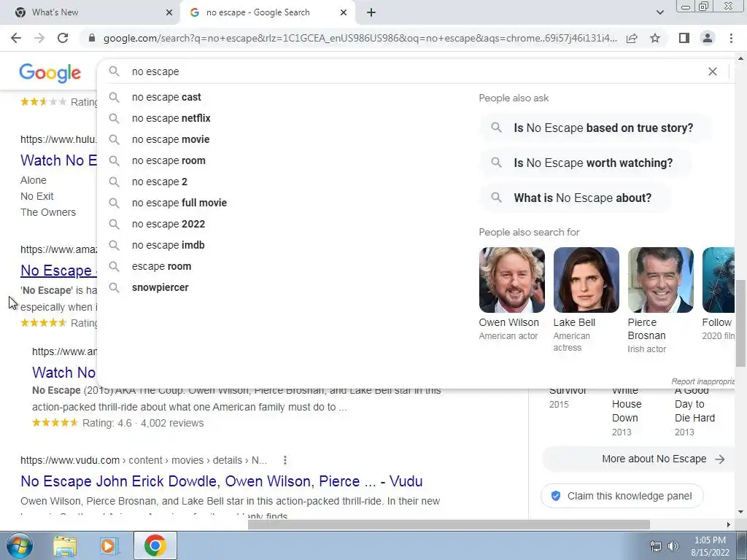Click 'What is No Escape about?'
This screenshot has height=560, width=747.
[576, 198]
